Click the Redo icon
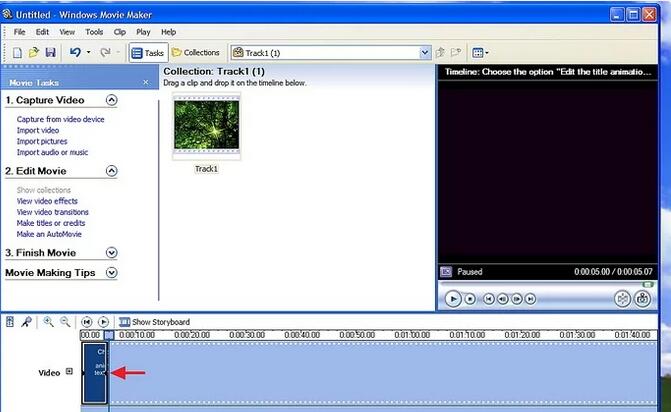The height and width of the screenshot is (412, 671). coord(105,53)
